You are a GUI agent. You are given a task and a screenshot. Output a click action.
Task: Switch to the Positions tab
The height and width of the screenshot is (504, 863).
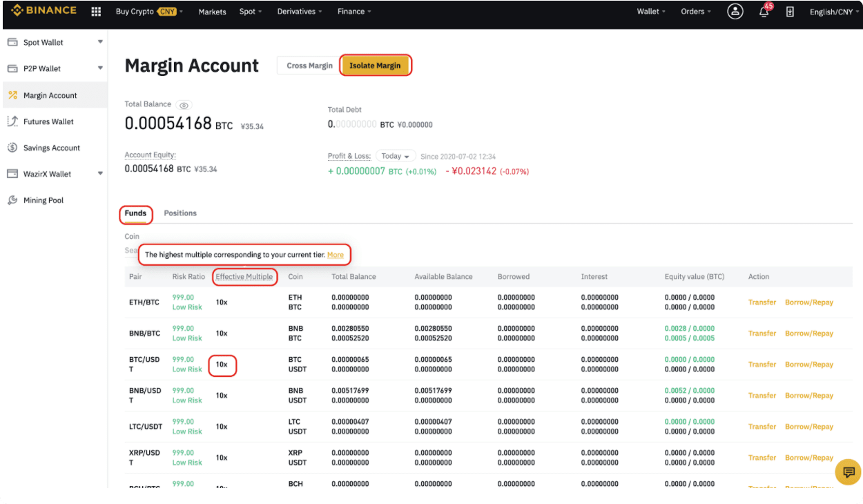pos(180,213)
